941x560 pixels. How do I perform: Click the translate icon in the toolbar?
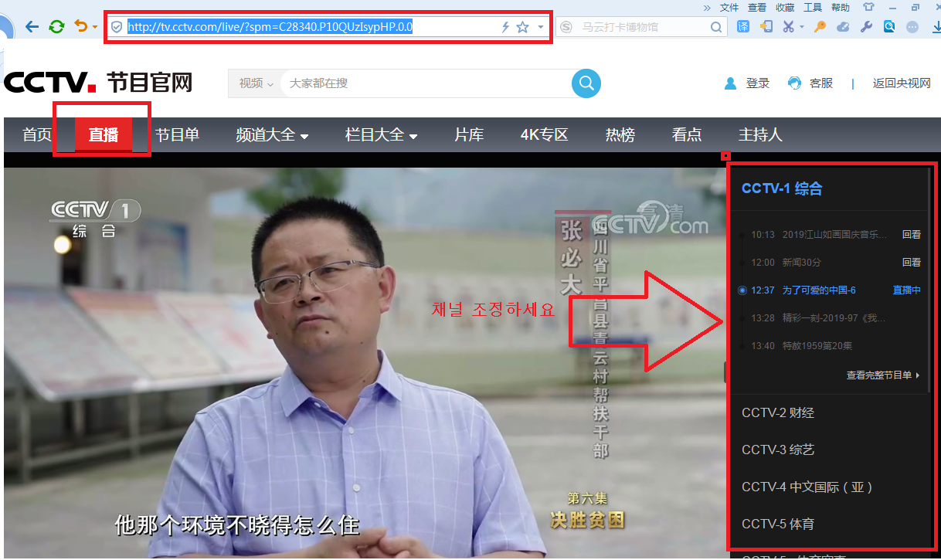coord(743,27)
